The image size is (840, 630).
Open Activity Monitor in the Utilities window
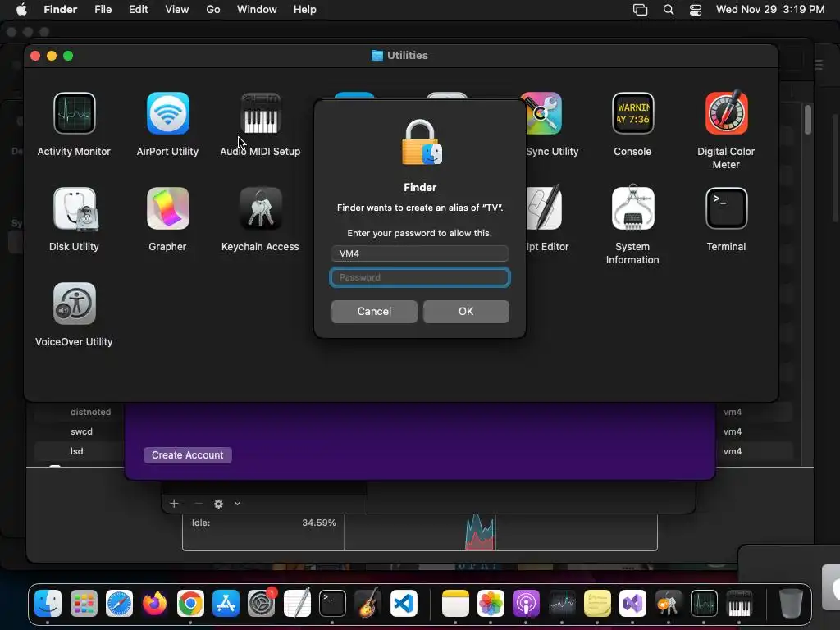click(74, 113)
